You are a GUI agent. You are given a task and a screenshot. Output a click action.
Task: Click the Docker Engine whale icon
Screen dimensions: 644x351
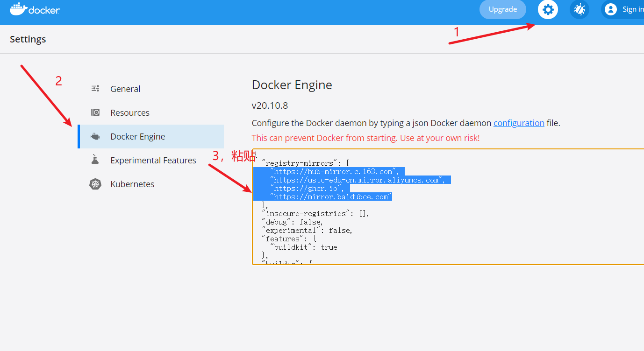[95, 136]
